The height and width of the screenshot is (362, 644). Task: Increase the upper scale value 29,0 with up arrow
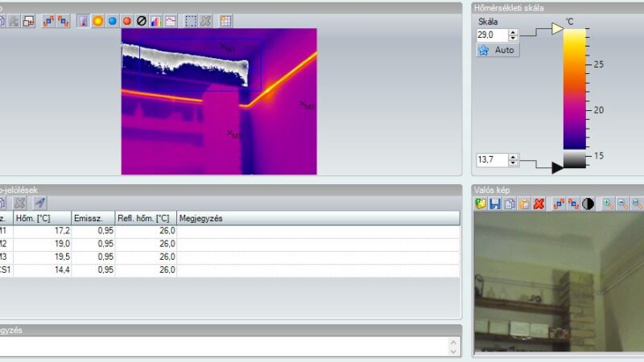pos(513,32)
